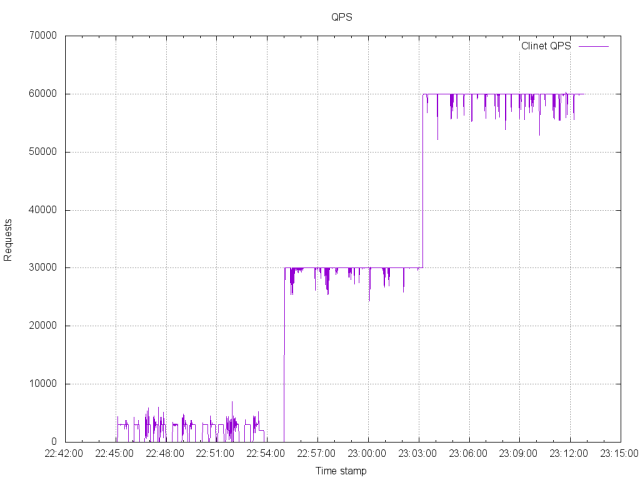640x480 pixels.
Task: Click the 22:45:00 time label
Action: pos(114,453)
